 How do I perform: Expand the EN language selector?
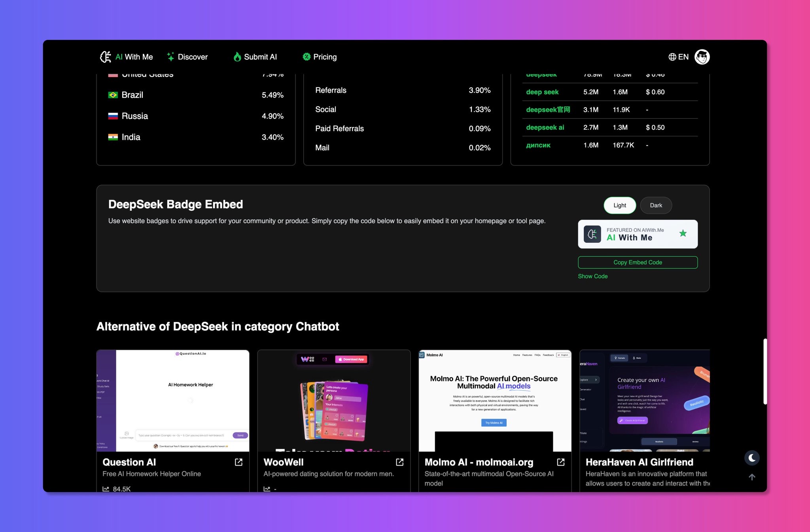click(x=683, y=57)
